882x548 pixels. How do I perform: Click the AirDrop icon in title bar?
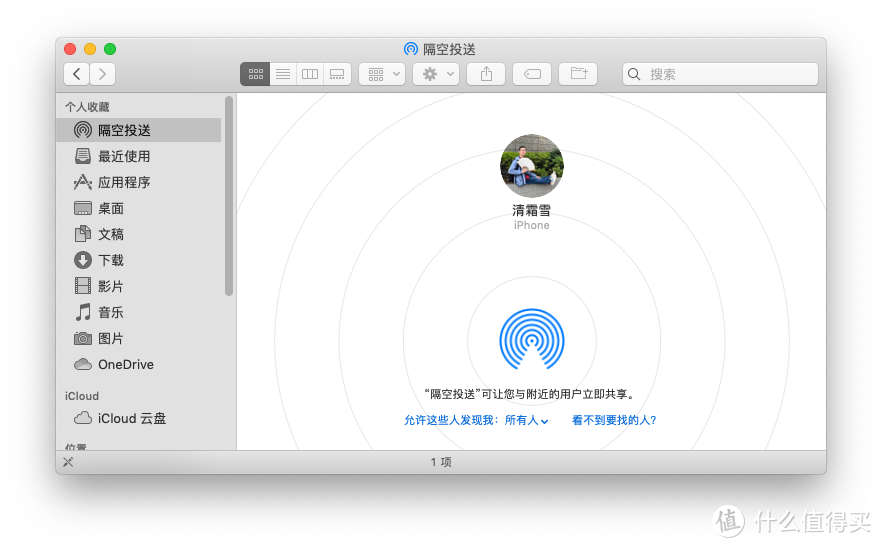click(411, 49)
